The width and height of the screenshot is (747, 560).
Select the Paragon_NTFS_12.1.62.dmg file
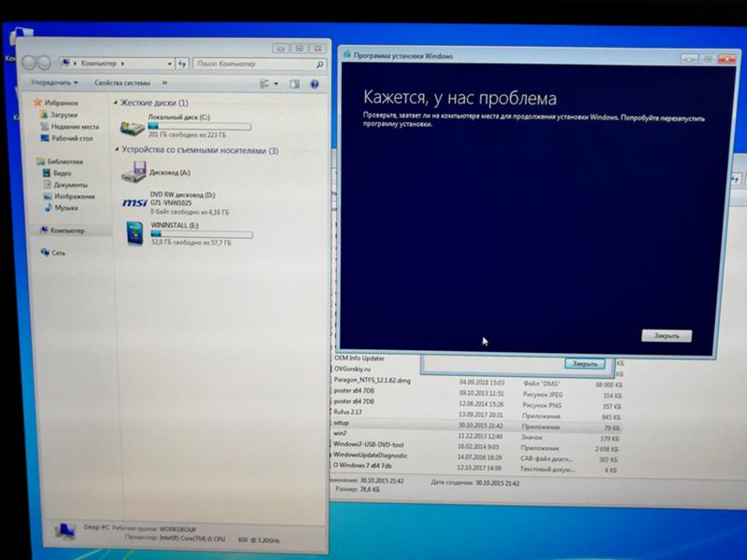click(372, 380)
